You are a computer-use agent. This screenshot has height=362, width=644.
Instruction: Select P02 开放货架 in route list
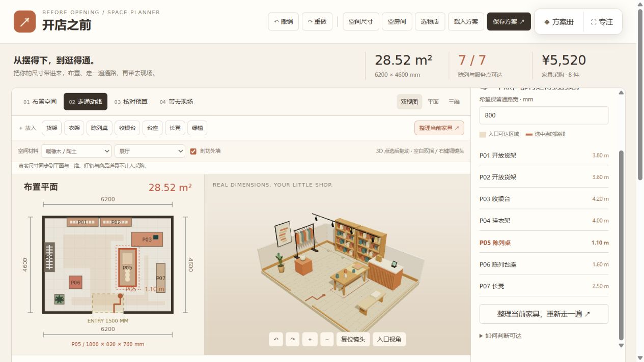point(544,177)
